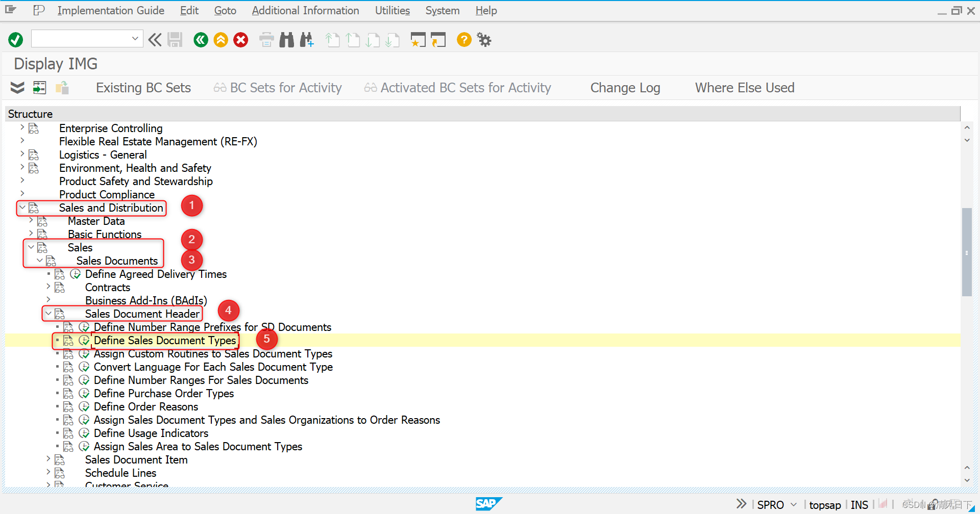Click execute clock icon for Define Agreed Delivery Times
Image resolution: width=980 pixels, height=514 pixels.
(x=76, y=274)
